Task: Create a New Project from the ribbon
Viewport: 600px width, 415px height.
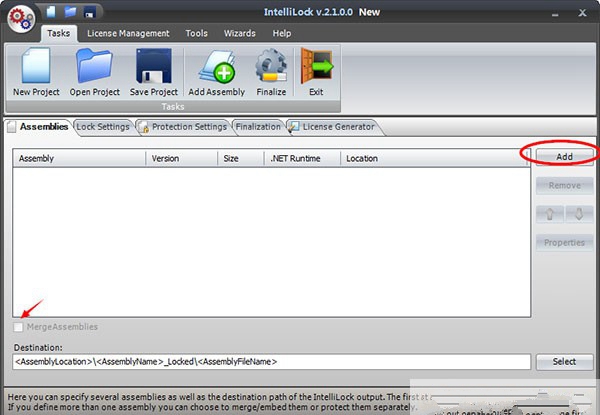Action: pyautogui.click(x=36, y=72)
